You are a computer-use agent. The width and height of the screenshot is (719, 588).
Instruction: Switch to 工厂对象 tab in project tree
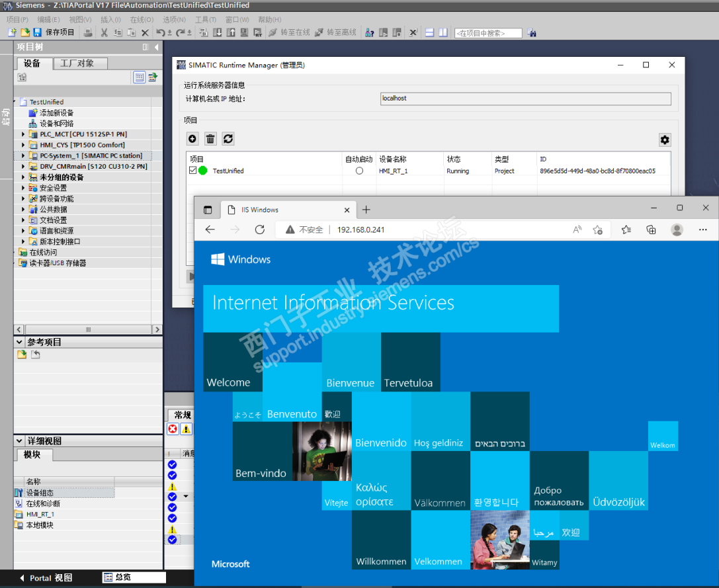(80, 63)
